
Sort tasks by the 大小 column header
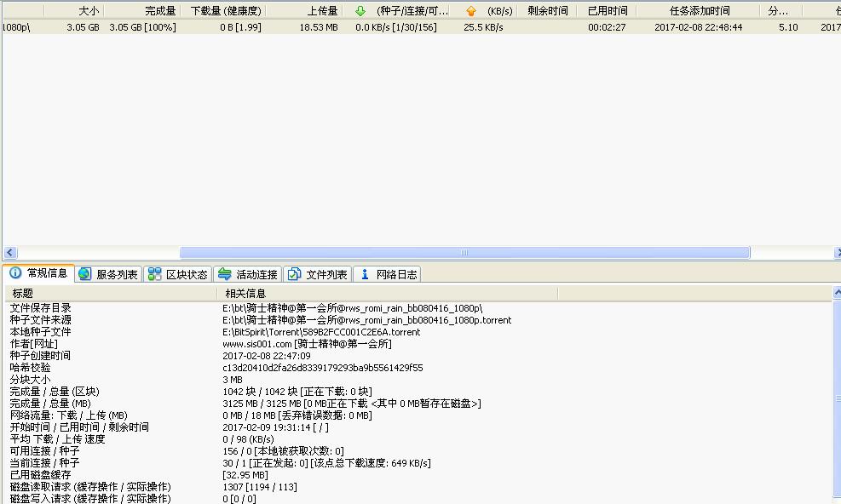coord(88,11)
